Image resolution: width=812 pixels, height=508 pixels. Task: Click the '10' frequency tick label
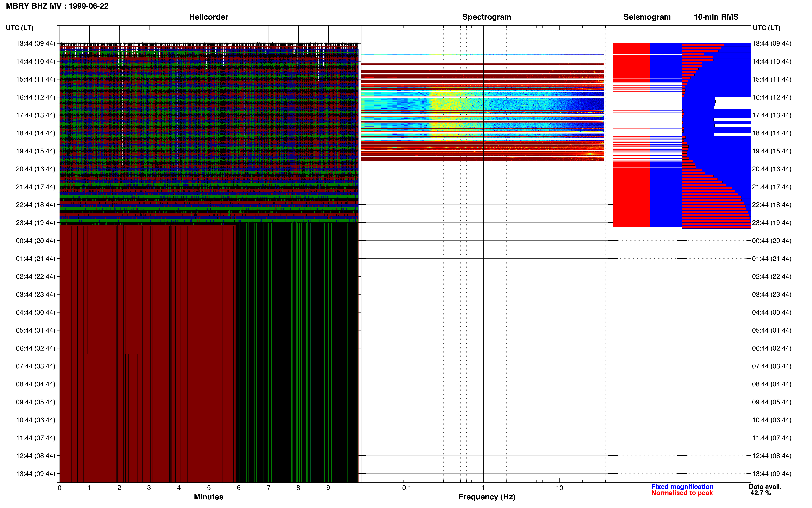click(559, 488)
